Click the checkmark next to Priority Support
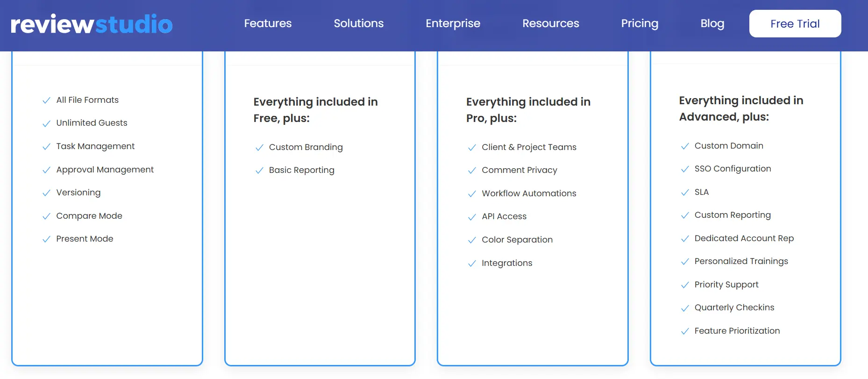Screen dimensions: 868x379 pos(685,285)
